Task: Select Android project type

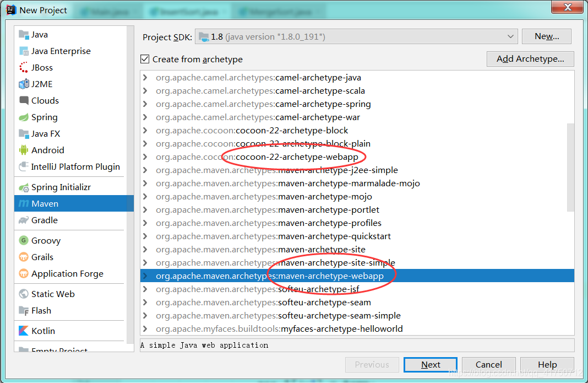Action: 70,150
